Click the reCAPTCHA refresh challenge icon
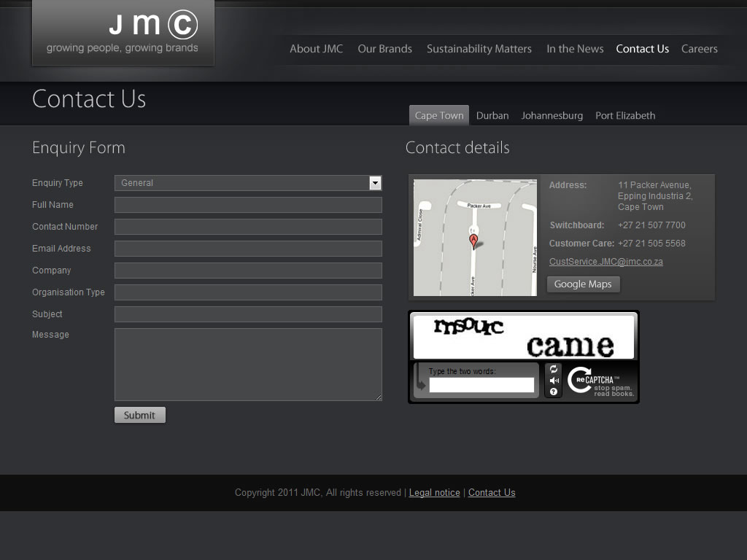747x560 pixels. tap(554, 370)
